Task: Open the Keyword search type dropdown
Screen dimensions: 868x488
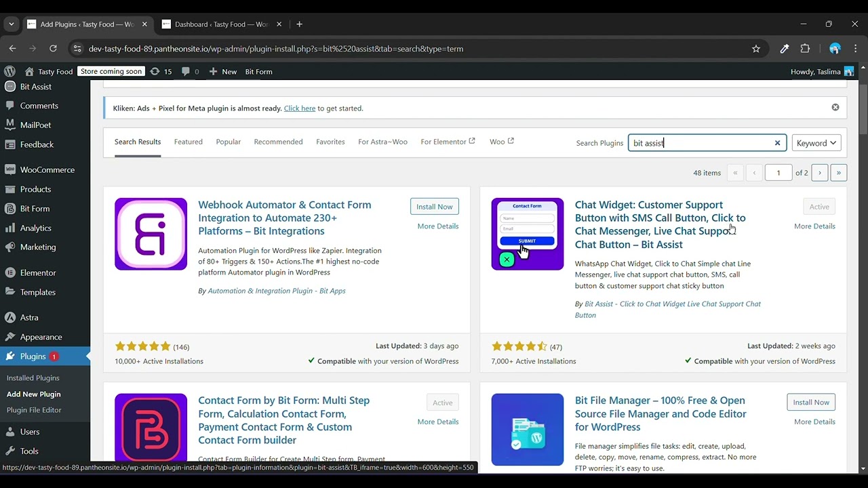Action: coord(816,143)
